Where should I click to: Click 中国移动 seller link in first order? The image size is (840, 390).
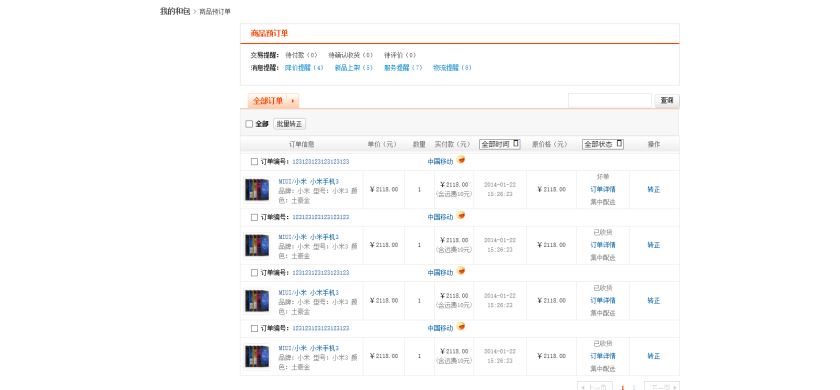440,161
